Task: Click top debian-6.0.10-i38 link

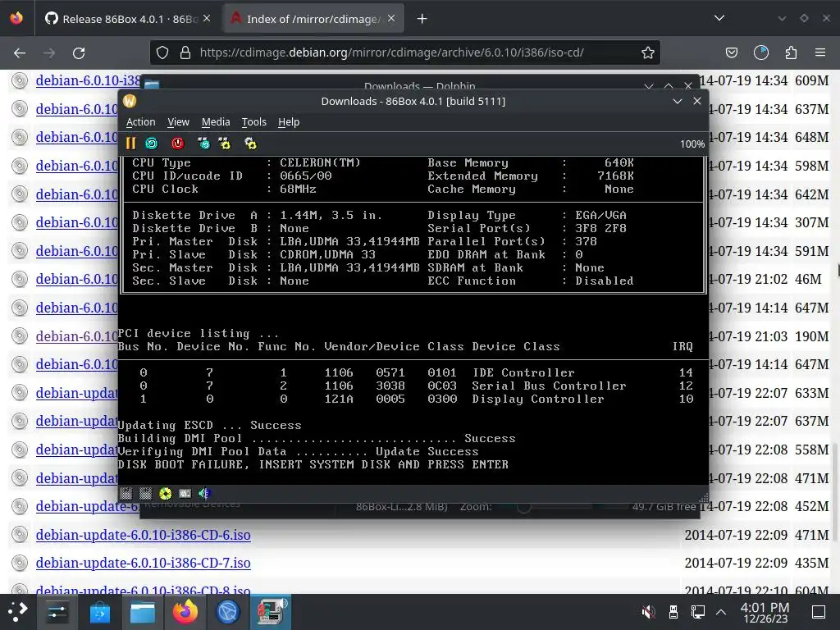Action: (x=88, y=80)
